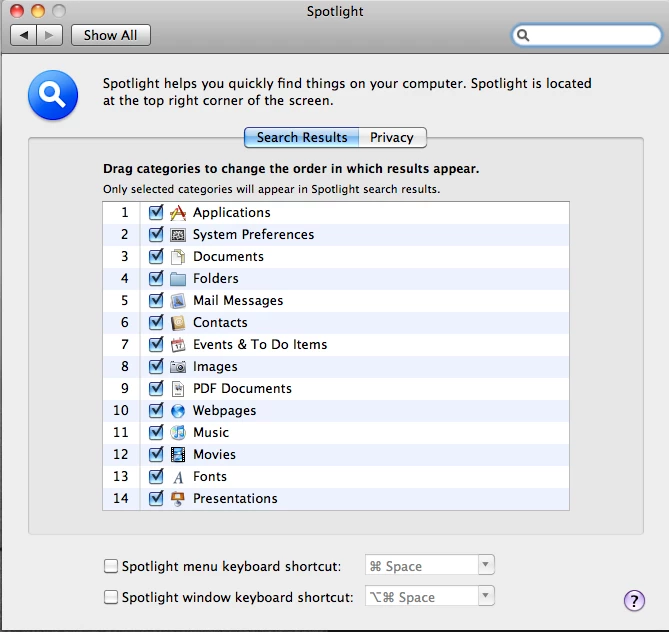Uncheck the Applications checkbox
The height and width of the screenshot is (632, 669).
pos(156,213)
